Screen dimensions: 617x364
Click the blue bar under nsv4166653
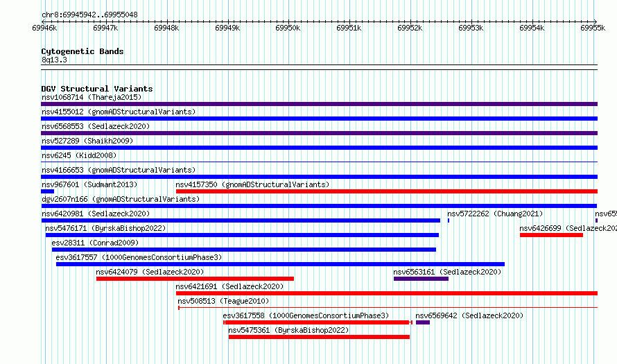[319, 177]
